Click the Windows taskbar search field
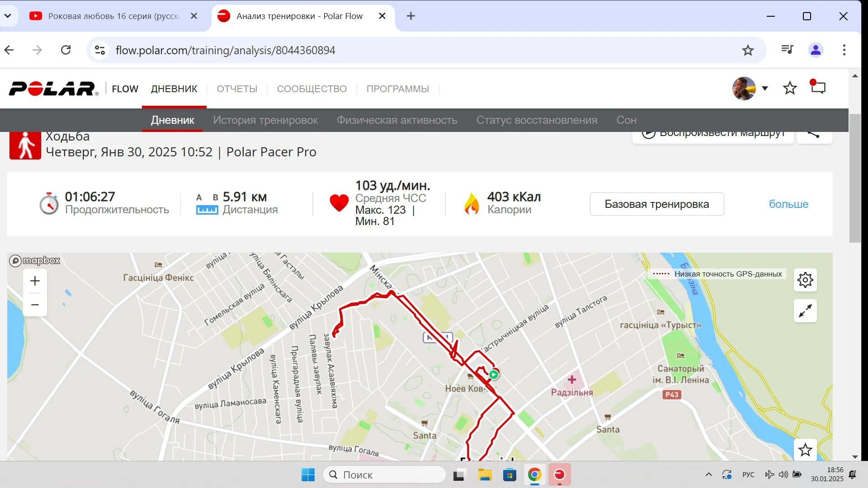Image resolution: width=868 pixels, height=488 pixels. pos(385,475)
